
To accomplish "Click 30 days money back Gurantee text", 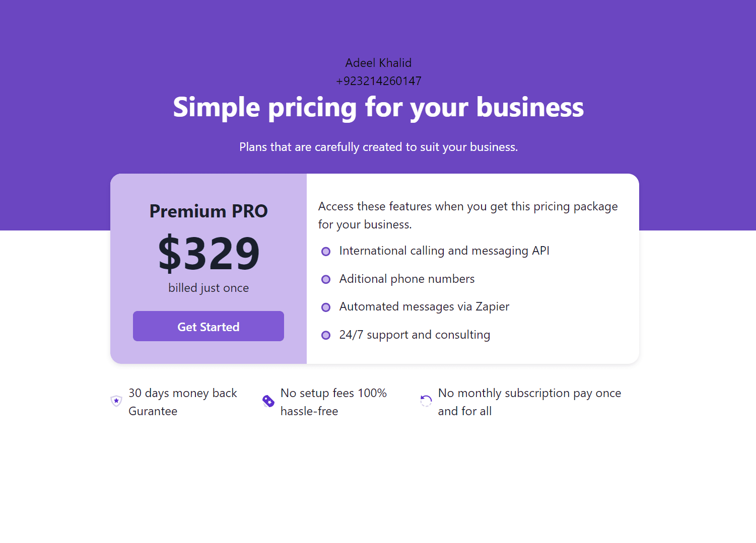I will tap(183, 402).
